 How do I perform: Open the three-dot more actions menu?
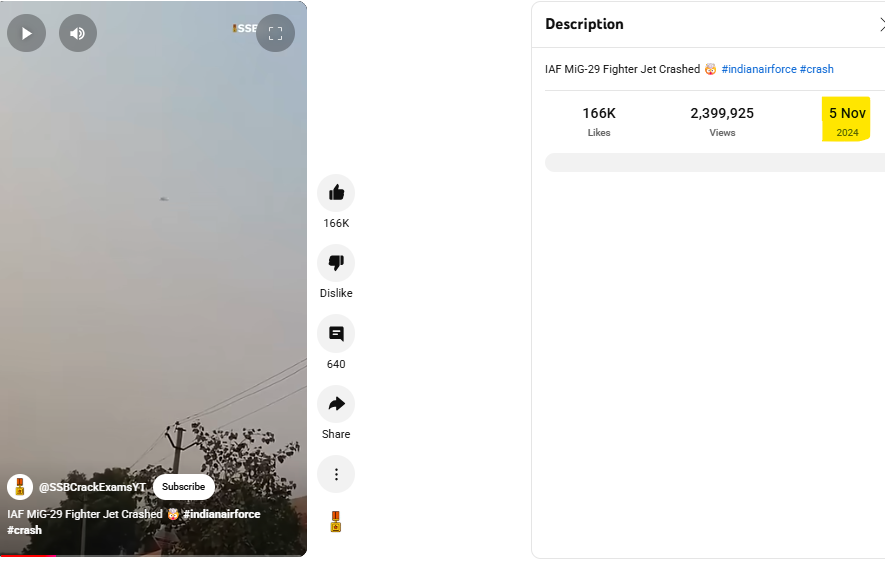click(336, 474)
